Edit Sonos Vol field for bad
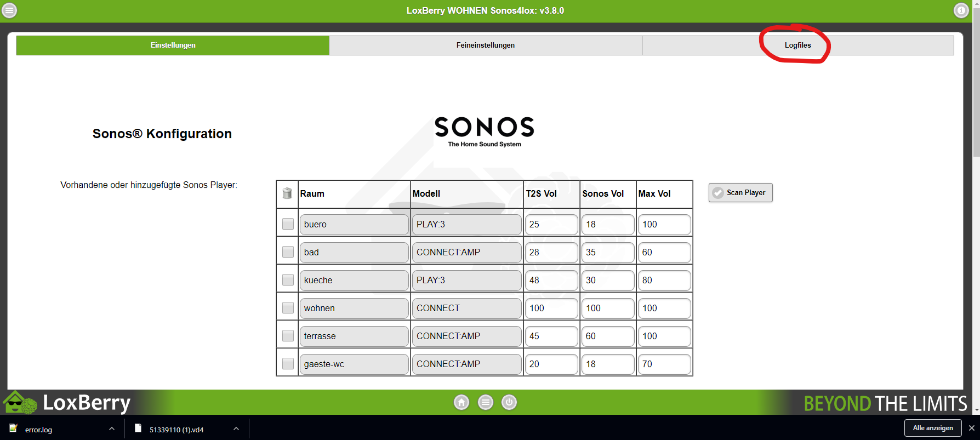The image size is (980, 440). 608,253
